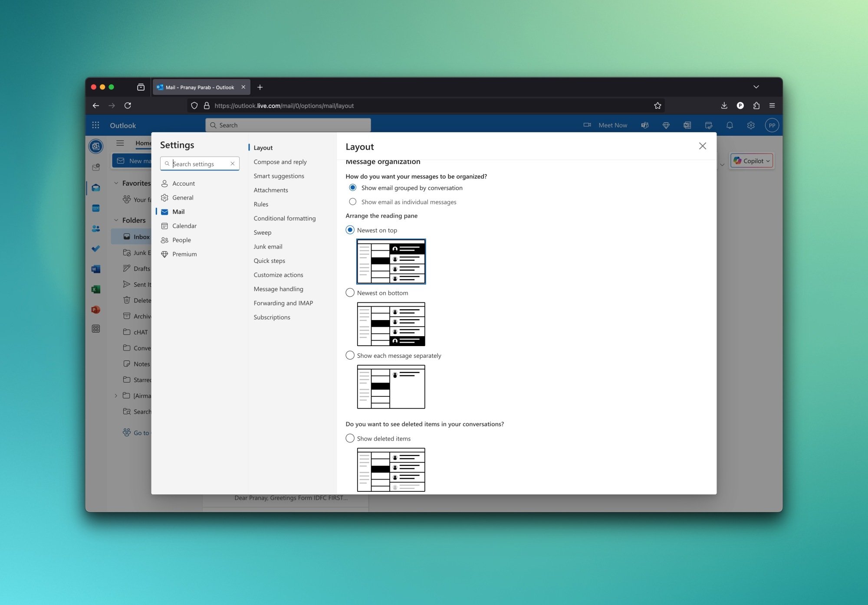The width and height of the screenshot is (868, 605).
Task: Open a new Firefox tab
Action: coord(260,87)
